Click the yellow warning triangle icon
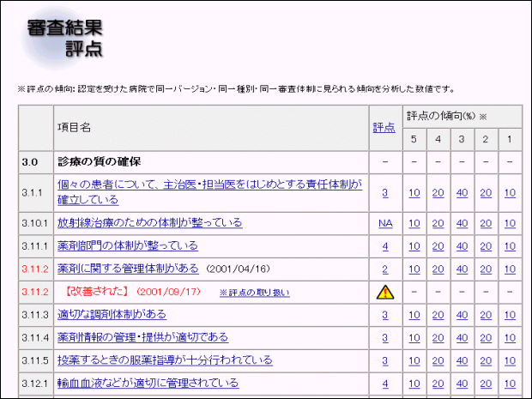 pos(385,292)
